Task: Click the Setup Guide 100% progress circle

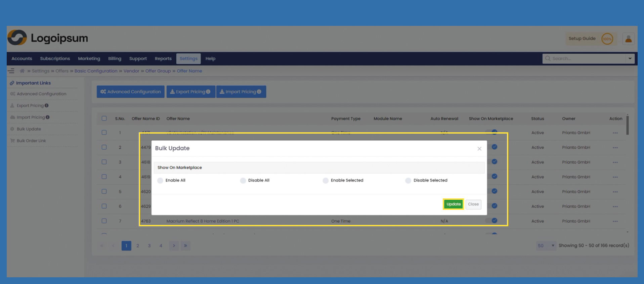Action: pos(607,39)
